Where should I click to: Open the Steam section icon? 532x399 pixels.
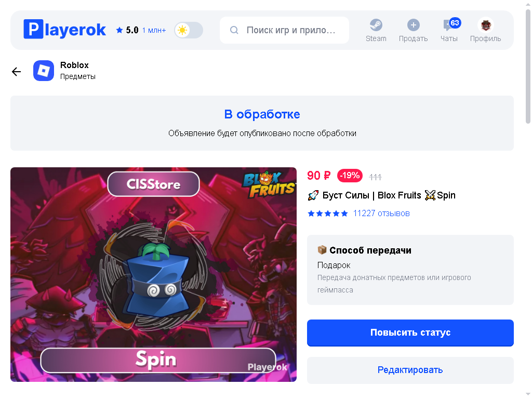click(x=376, y=25)
